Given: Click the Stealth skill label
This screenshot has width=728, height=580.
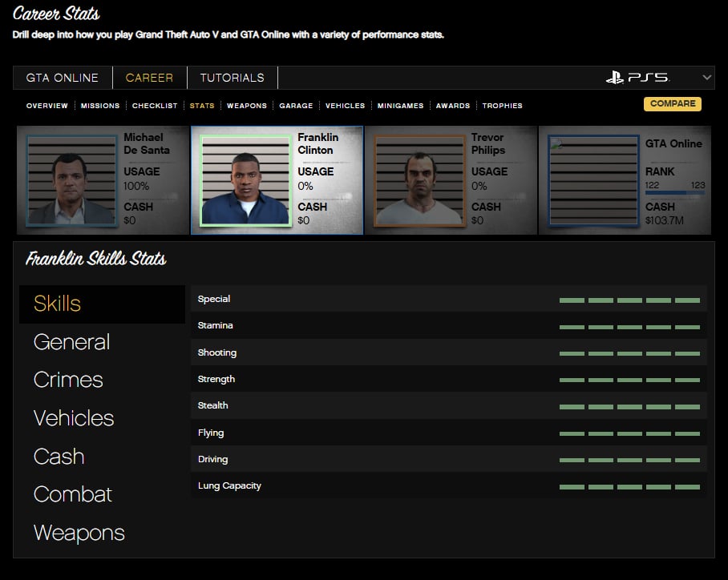Looking at the screenshot, I should coord(212,405).
